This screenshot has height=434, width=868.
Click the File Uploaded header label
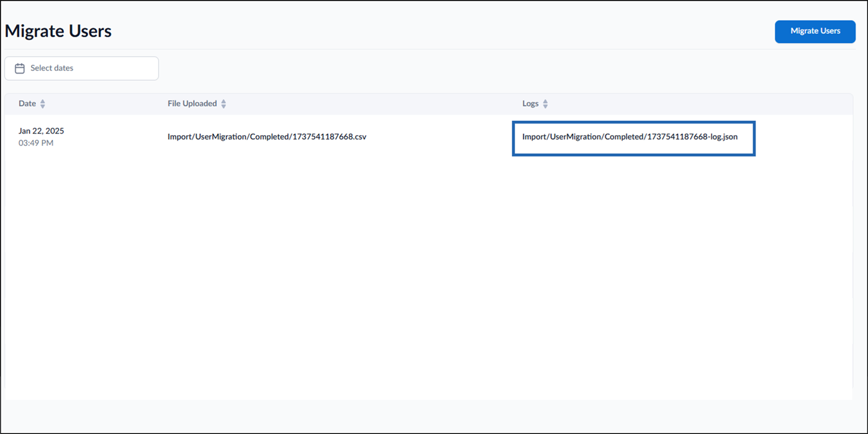click(192, 103)
